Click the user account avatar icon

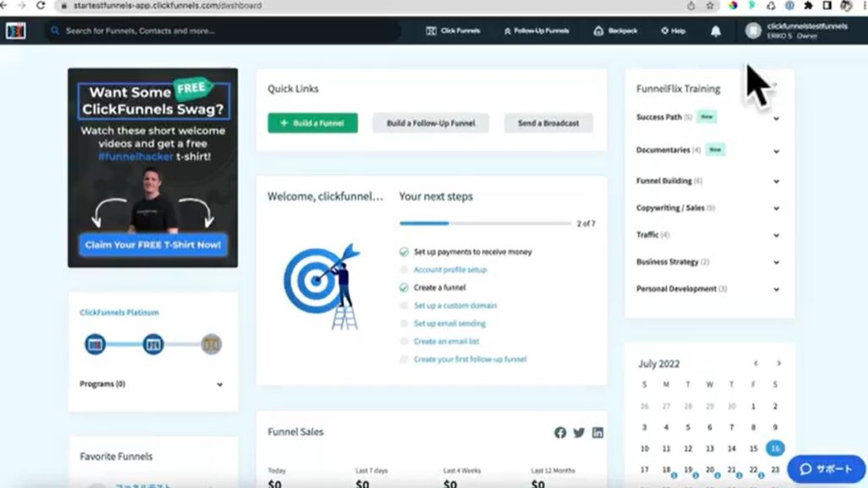[753, 30]
